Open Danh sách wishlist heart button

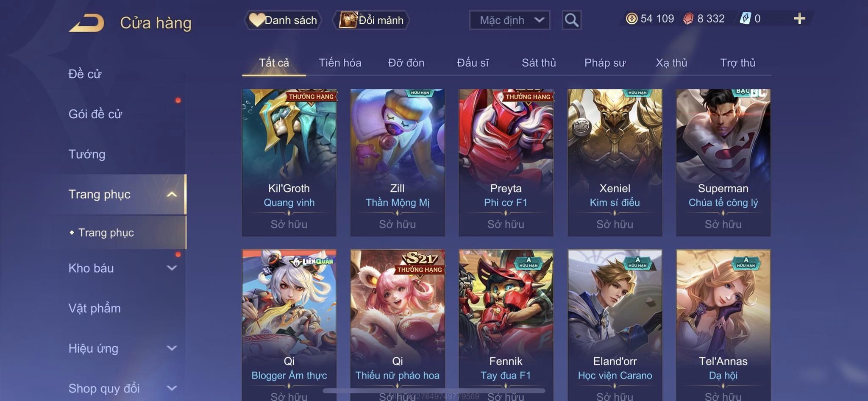click(x=283, y=20)
